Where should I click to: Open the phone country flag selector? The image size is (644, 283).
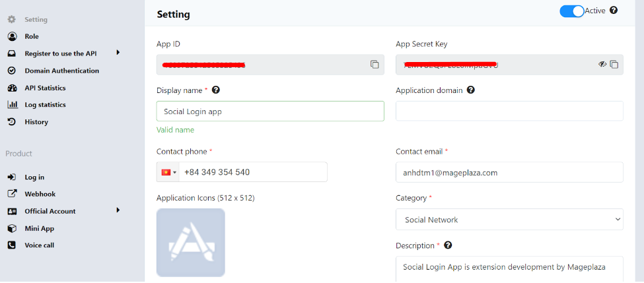click(168, 172)
